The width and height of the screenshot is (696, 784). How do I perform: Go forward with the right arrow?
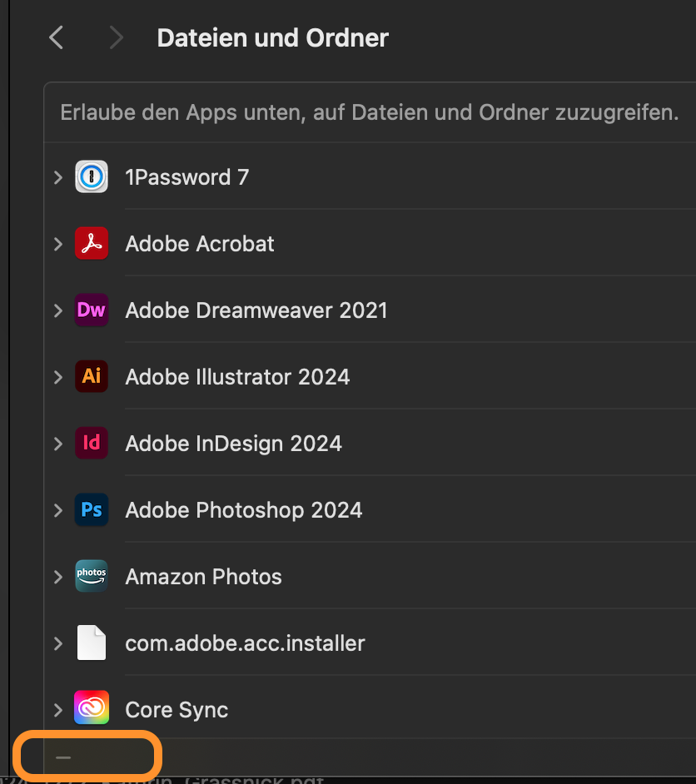point(116,37)
